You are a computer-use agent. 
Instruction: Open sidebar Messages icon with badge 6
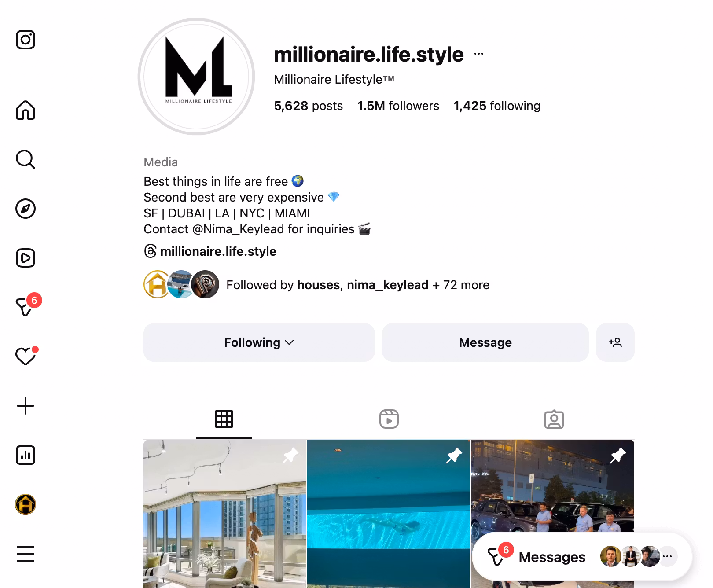click(x=27, y=305)
